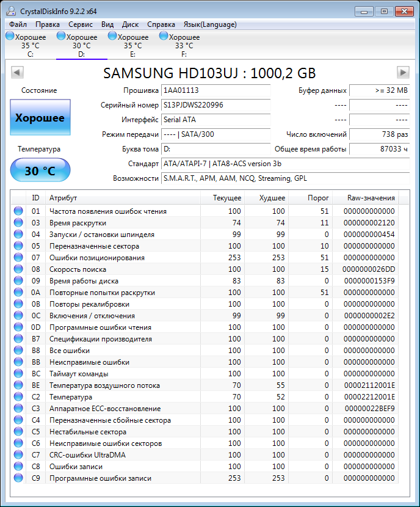Show the next disk using the right arrow
Screen dimensions: 420x507
[403, 72]
